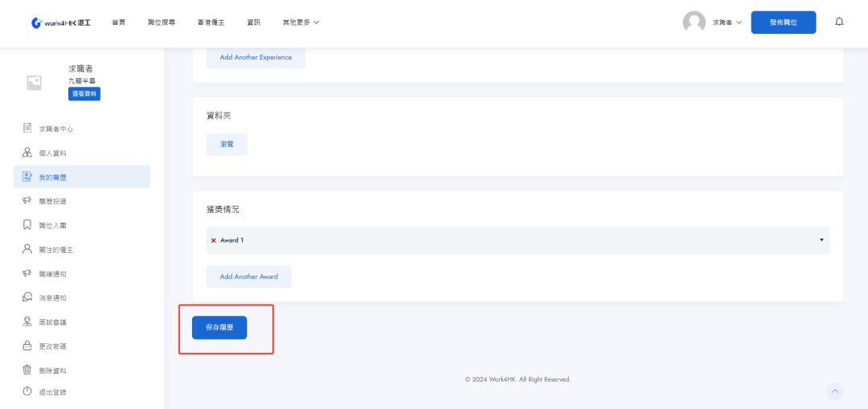Click Add Another Award button

pos(249,276)
